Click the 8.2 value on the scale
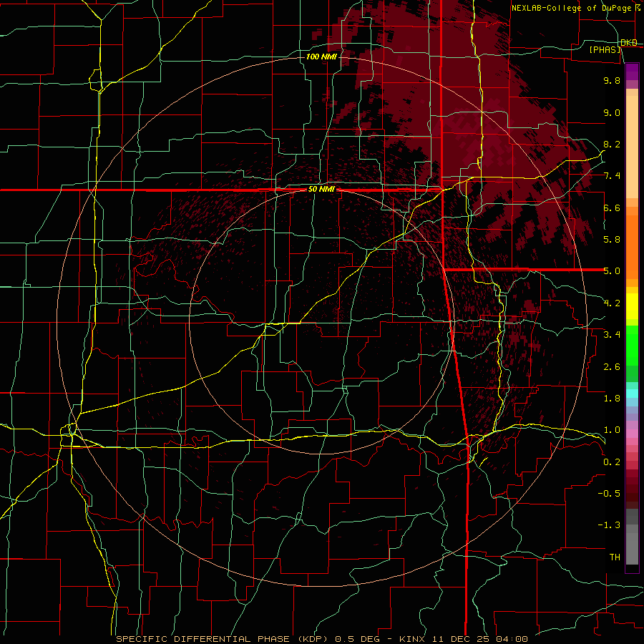Viewport: 644px width, 644px height. 612,144
